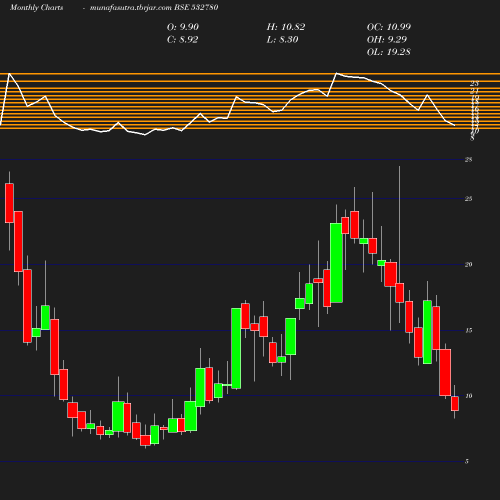Select the high value "H: 10.82"

[x=286, y=27]
